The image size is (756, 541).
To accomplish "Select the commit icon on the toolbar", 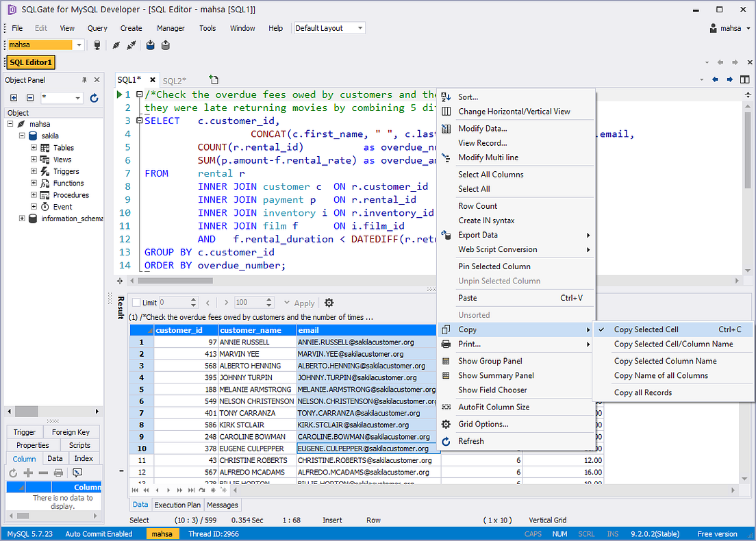I will tap(150, 45).
